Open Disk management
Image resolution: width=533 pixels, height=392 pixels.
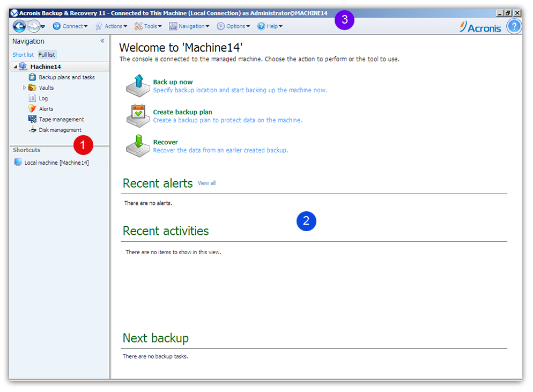60,130
